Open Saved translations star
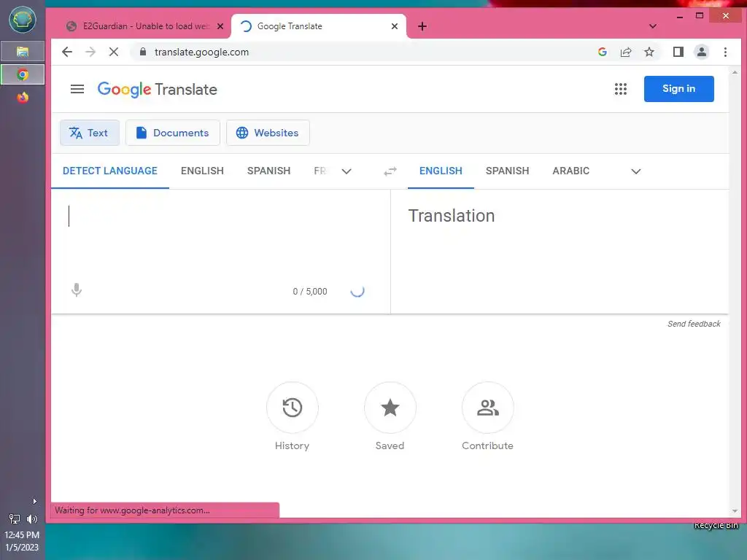747x560 pixels. click(x=390, y=408)
